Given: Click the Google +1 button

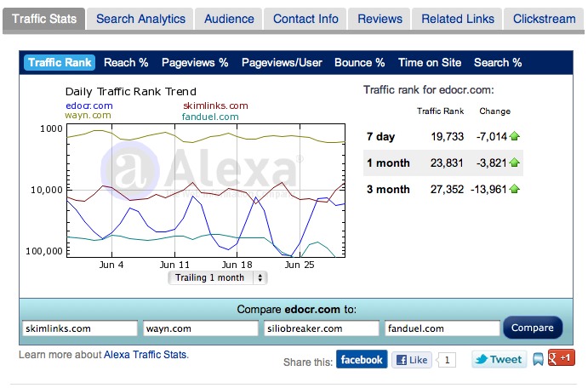Looking at the screenshot, I should tap(562, 358).
